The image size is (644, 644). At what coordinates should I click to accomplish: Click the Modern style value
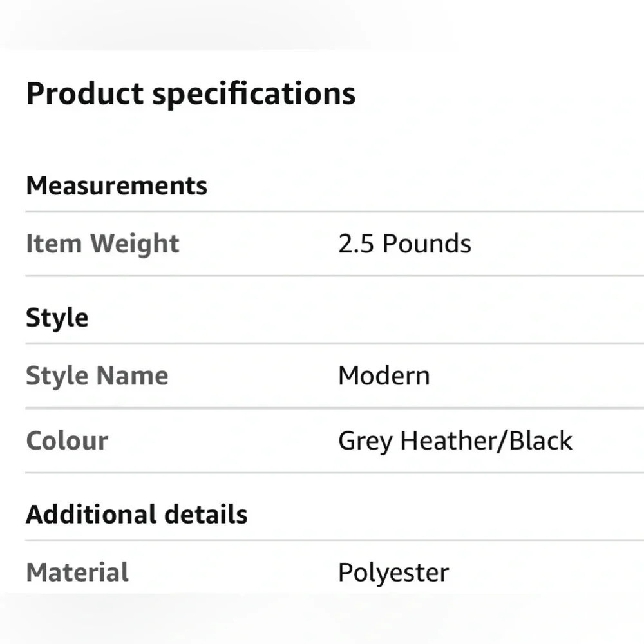(x=384, y=376)
